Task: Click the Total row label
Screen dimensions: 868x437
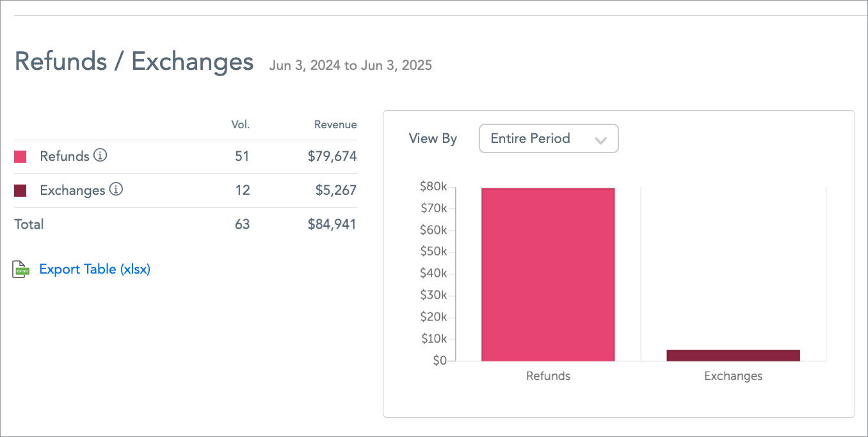Action: coord(29,224)
